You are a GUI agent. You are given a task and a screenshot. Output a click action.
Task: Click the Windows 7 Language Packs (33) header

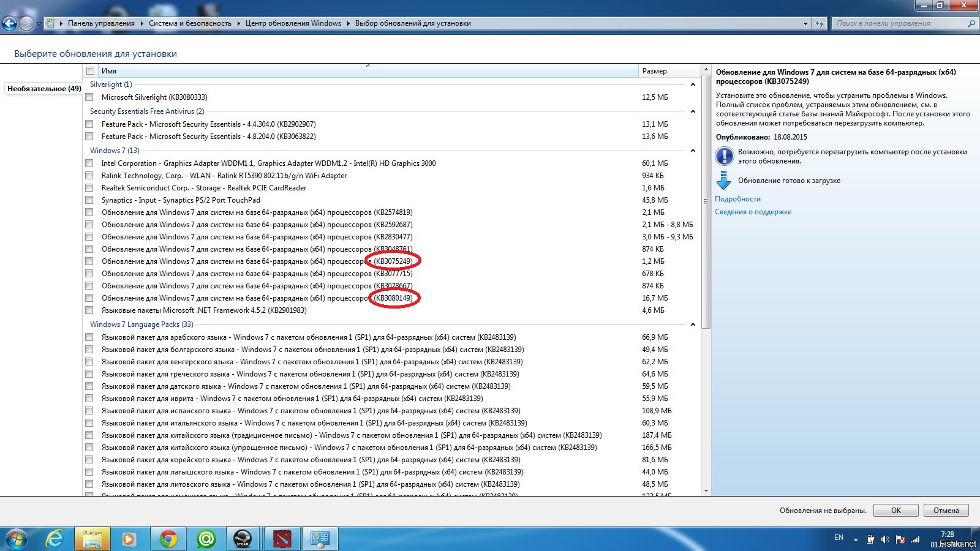(141, 324)
